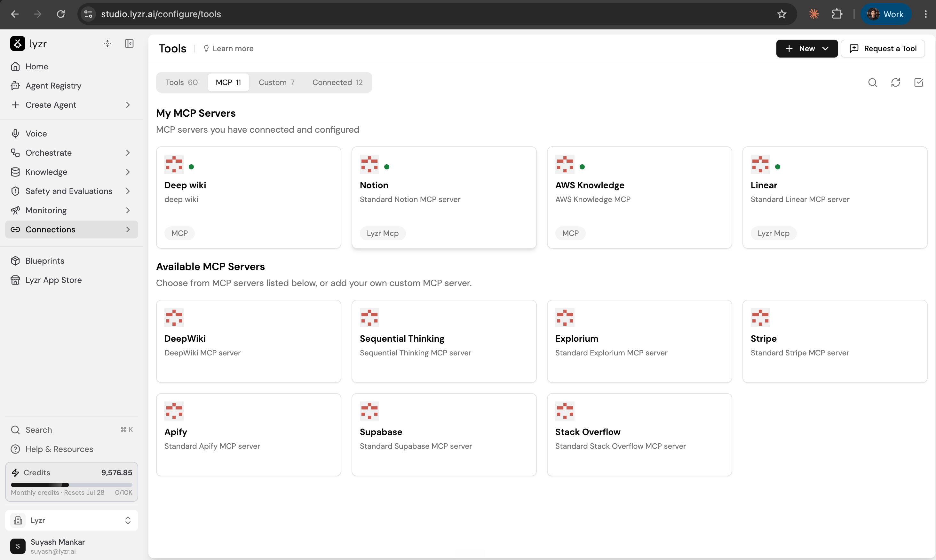Screen dimensions: 936x560
Task: Open the browser three-dot menu
Action: [x=925, y=14]
